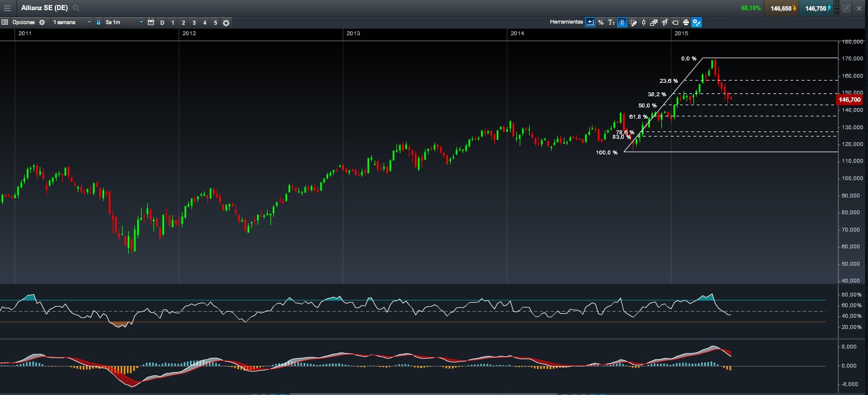This screenshot has height=395, width=868.
Task: Toggle the highlighted vertical grid lines tool
Action: [x=622, y=22]
